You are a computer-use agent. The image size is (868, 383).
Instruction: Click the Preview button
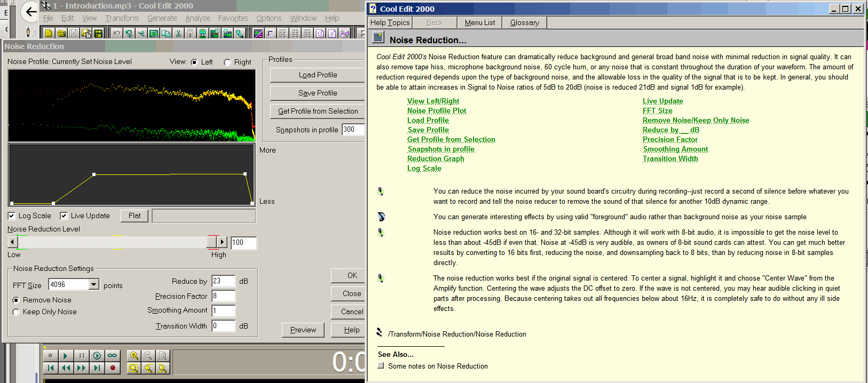click(x=303, y=330)
